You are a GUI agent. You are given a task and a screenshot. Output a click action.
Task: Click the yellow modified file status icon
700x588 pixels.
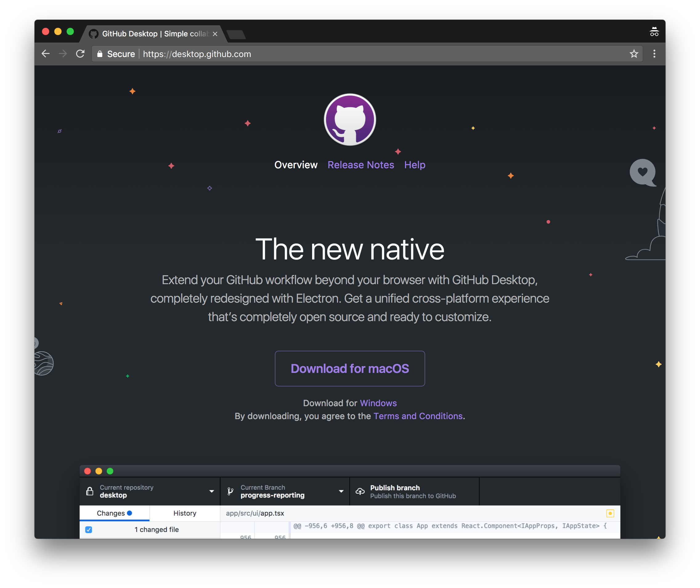(610, 513)
